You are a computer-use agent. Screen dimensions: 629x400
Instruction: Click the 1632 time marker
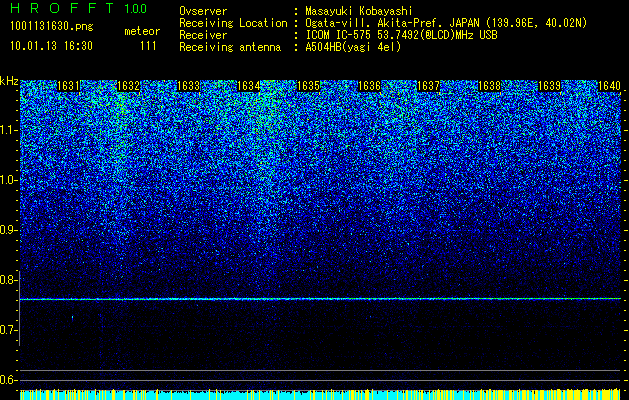[128, 86]
